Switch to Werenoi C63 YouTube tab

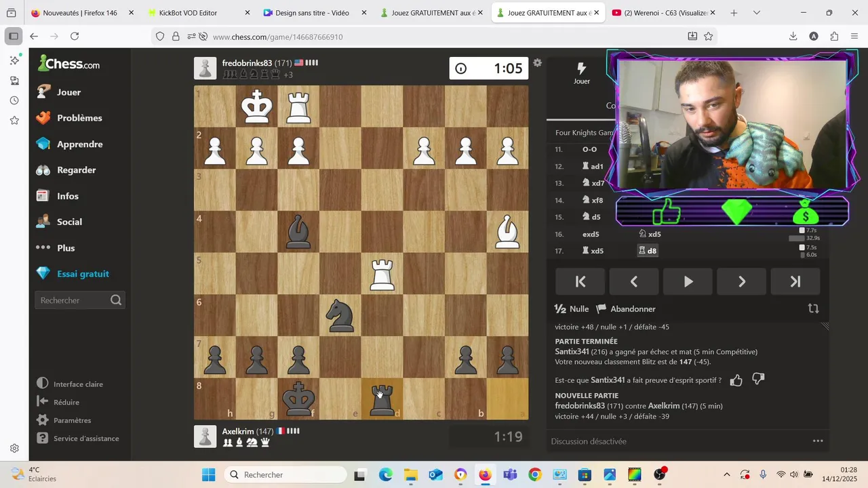point(665,13)
